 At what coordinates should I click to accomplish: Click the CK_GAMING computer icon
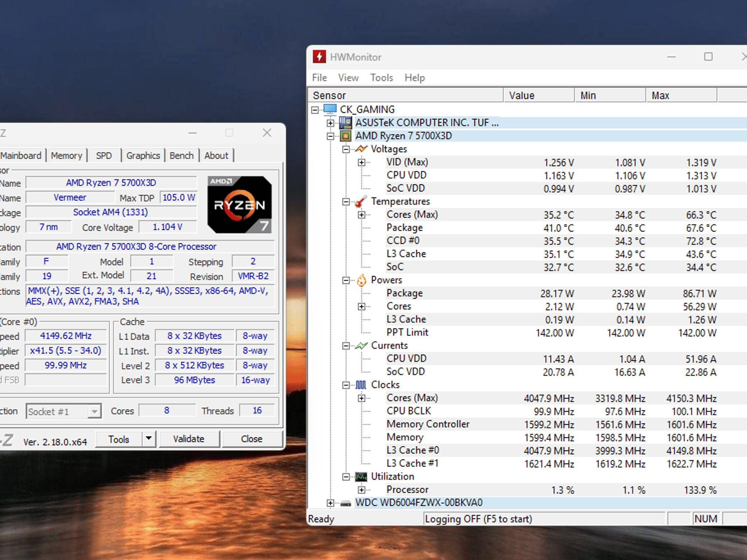pyautogui.click(x=330, y=109)
